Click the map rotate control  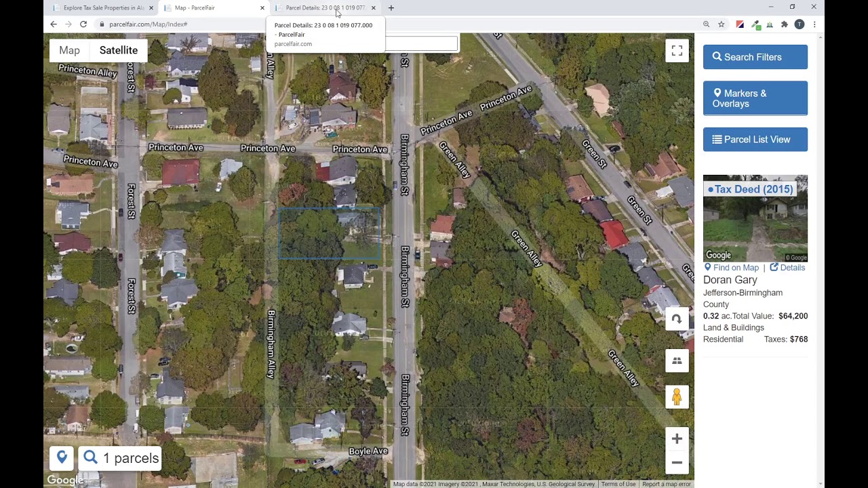pyautogui.click(x=677, y=319)
